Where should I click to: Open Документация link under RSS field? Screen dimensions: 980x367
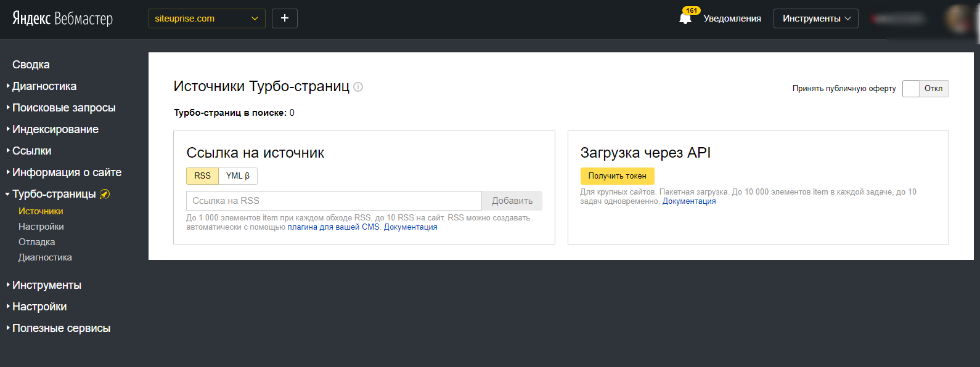pyautogui.click(x=410, y=227)
